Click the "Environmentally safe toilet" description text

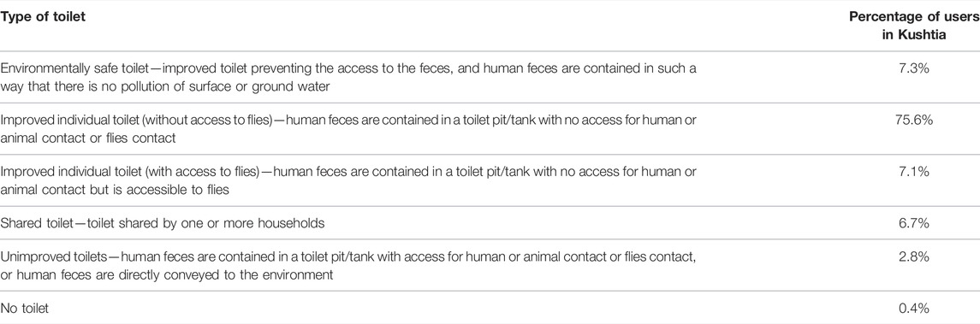[x=348, y=78]
